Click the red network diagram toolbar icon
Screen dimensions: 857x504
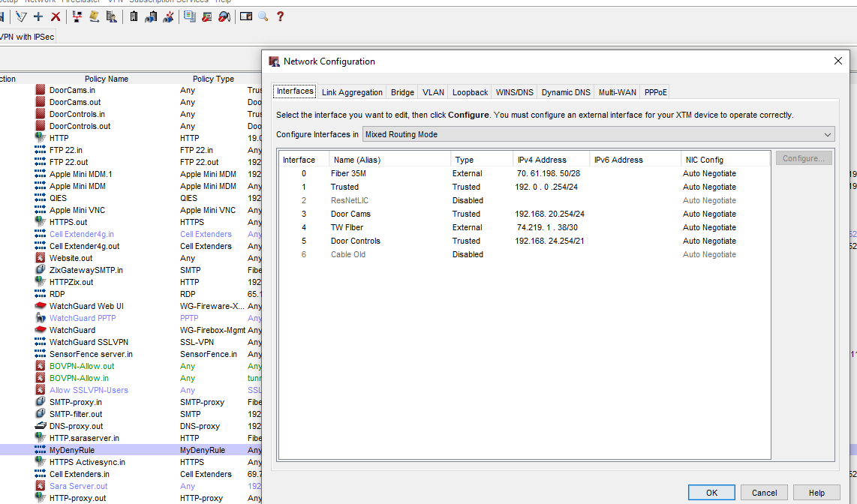[77, 16]
